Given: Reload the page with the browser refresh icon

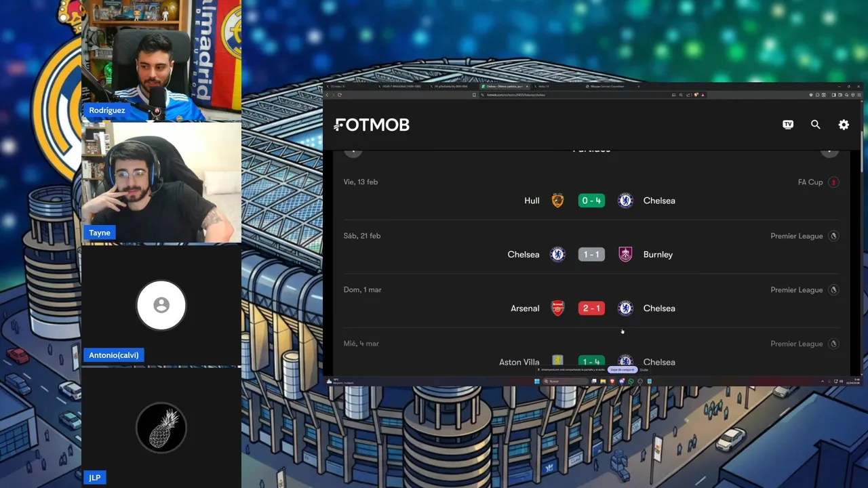Looking at the screenshot, I should (x=339, y=95).
